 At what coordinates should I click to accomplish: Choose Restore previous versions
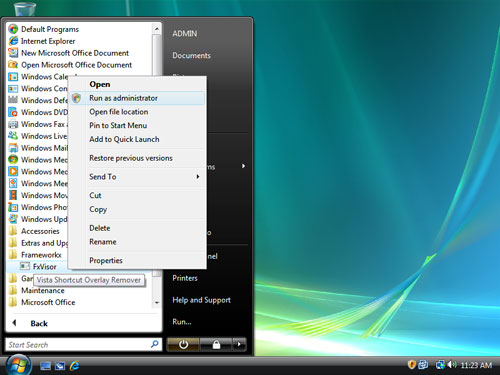[x=137, y=158]
